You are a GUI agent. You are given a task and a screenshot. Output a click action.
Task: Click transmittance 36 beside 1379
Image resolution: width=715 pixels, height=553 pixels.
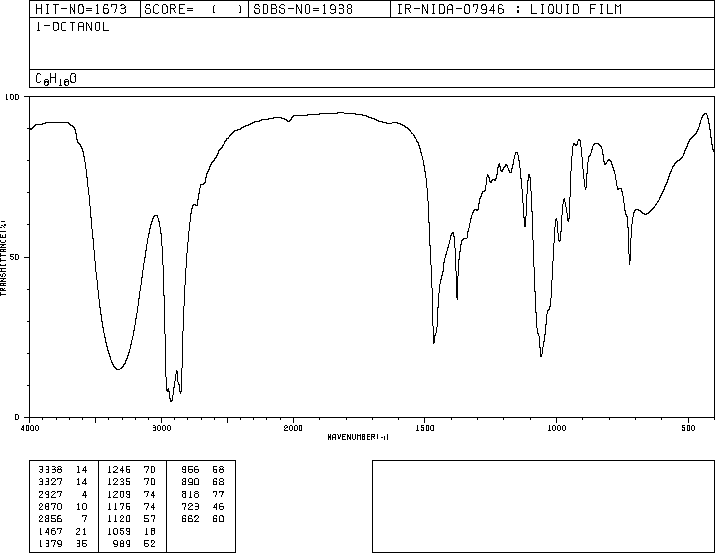point(82,544)
